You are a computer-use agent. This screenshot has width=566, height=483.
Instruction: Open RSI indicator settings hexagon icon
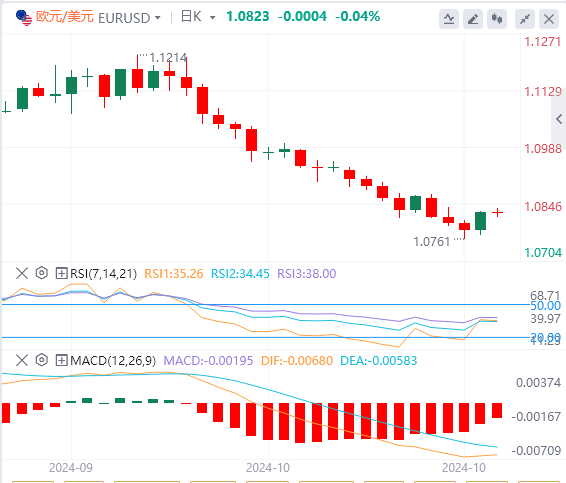[42, 273]
